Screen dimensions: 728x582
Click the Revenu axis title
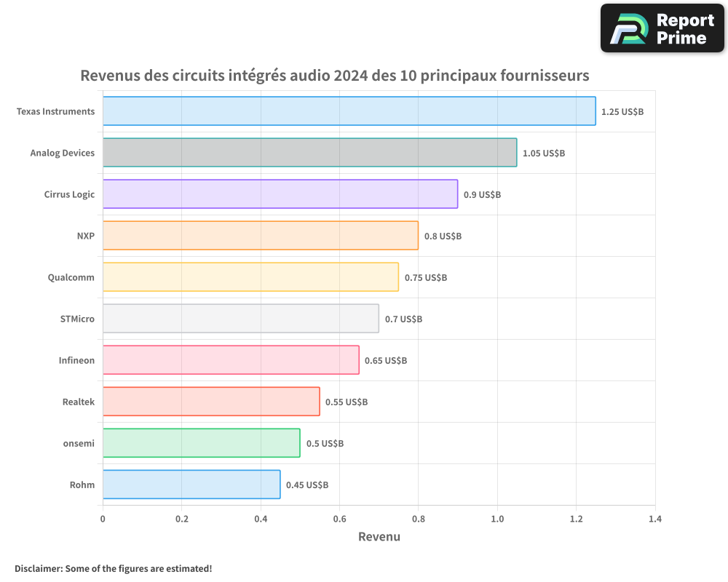pos(379,537)
